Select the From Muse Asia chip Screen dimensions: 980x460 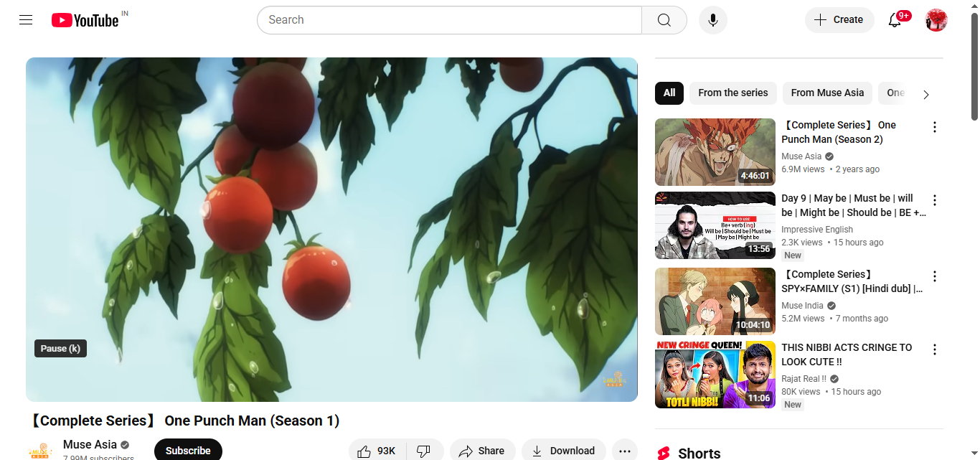(827, 93)
